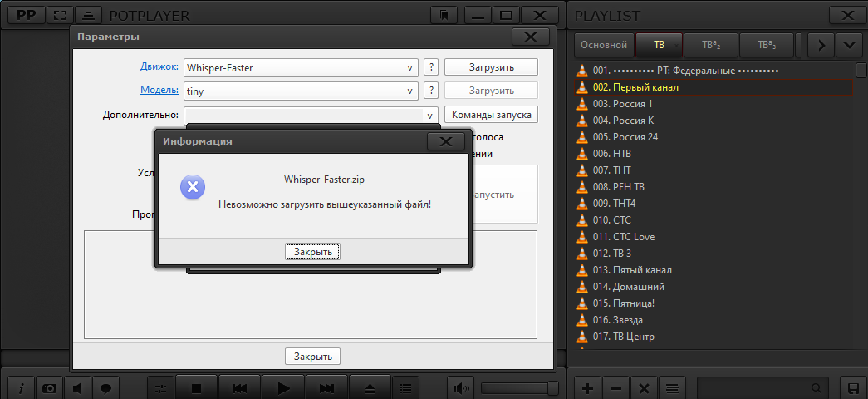
Task: Click Закрыть in the Информация dialog
Action: (312, 251)
